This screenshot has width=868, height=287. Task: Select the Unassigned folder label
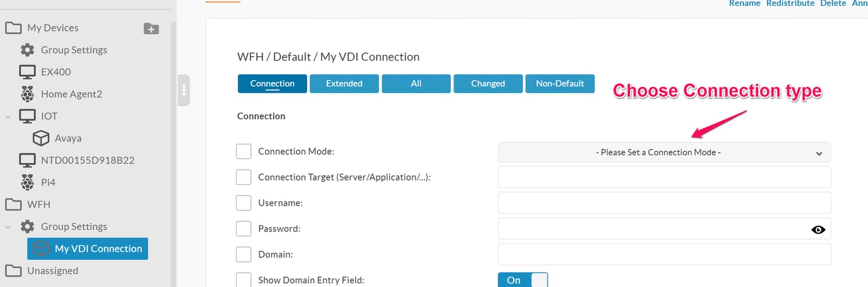point(53,271)
